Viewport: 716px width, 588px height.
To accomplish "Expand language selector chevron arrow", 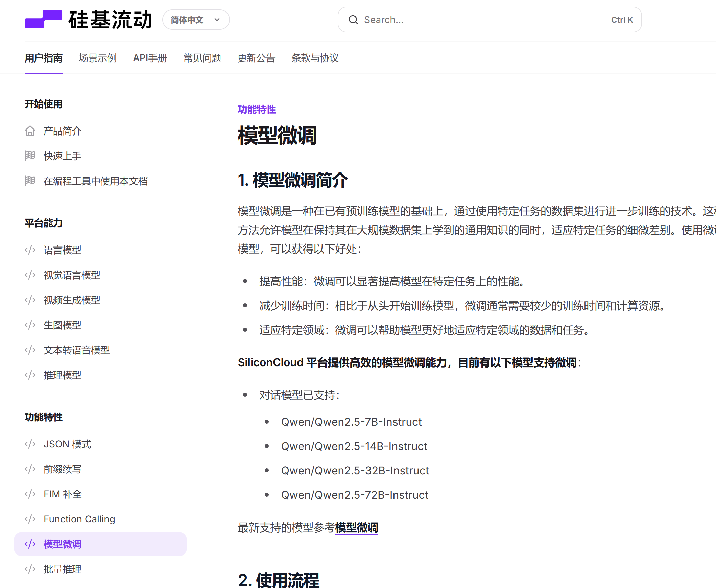I will tap(217, 20).
